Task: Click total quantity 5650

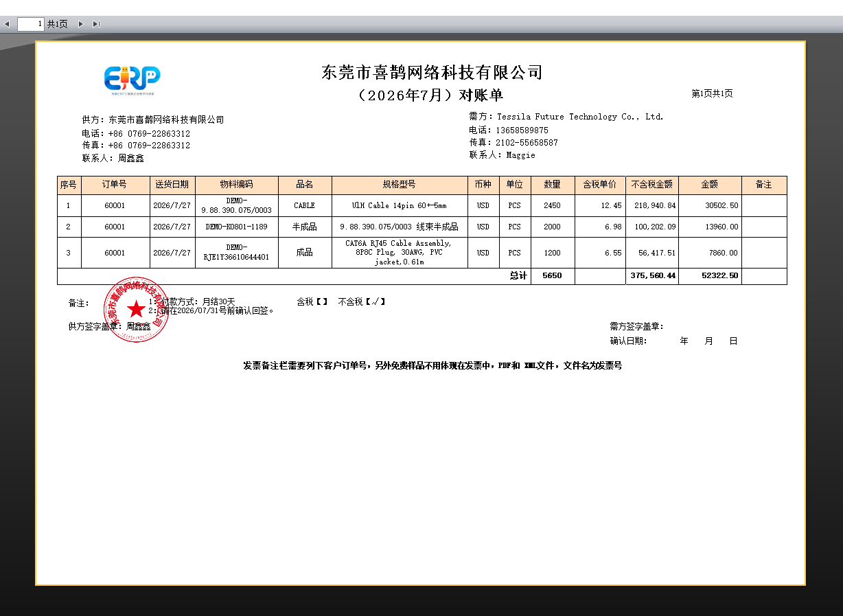Action: pos(553,276)
